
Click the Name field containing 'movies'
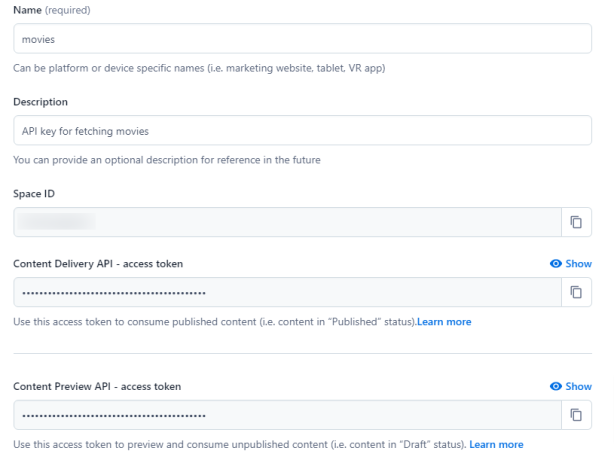(302, 38)
